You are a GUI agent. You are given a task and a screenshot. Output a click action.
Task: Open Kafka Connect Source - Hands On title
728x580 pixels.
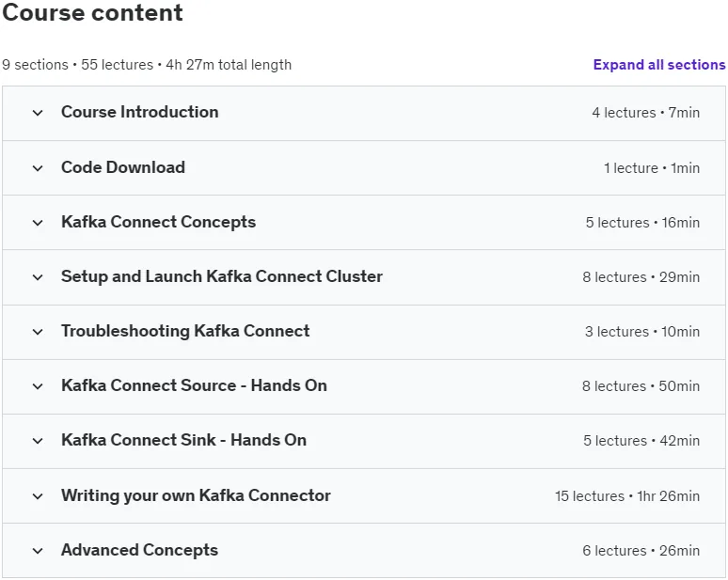[194, 385]
